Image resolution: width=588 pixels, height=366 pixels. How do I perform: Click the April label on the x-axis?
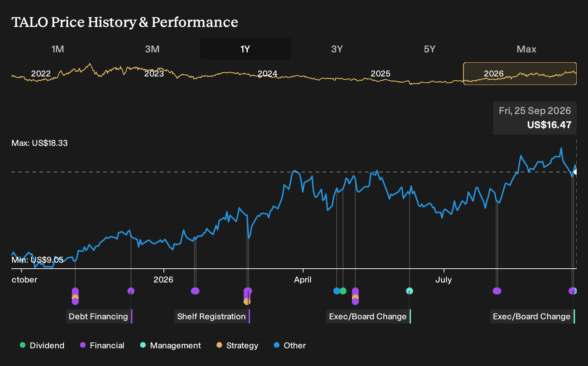coord(303,280)
